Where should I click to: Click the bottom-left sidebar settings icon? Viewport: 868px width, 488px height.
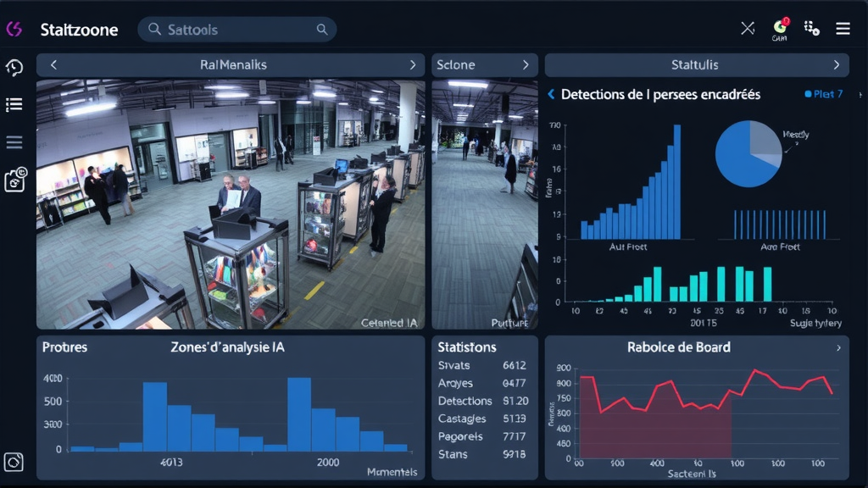coord(14,462)
